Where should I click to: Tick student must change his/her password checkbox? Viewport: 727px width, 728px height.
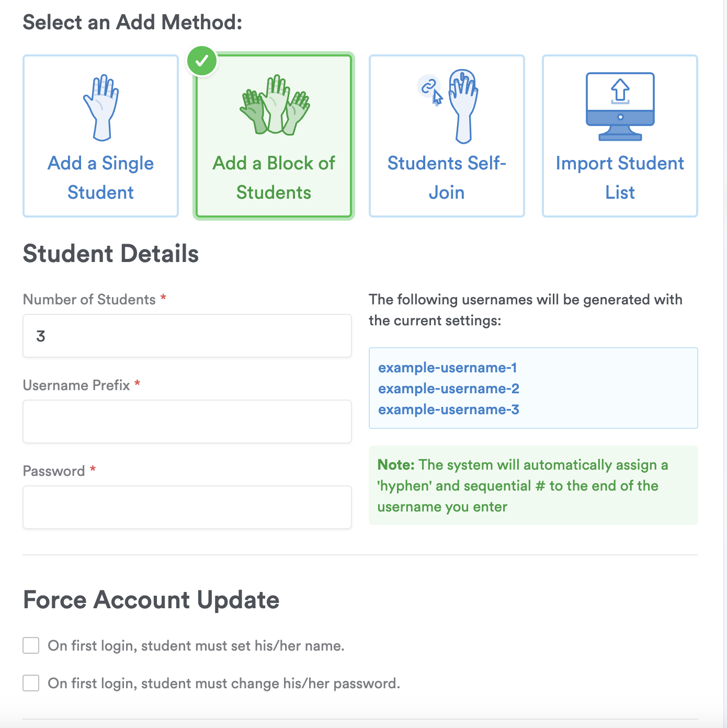[31, 683]
